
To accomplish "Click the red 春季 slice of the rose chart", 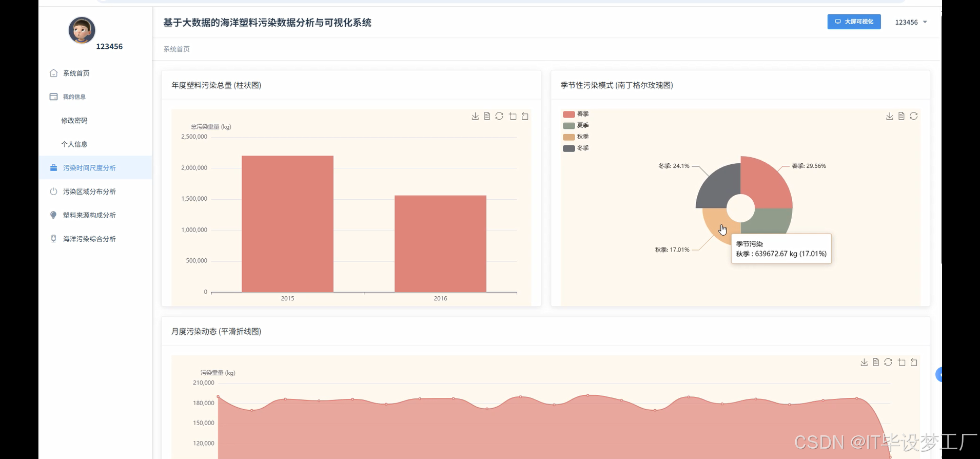I will (x=766, y=182).
